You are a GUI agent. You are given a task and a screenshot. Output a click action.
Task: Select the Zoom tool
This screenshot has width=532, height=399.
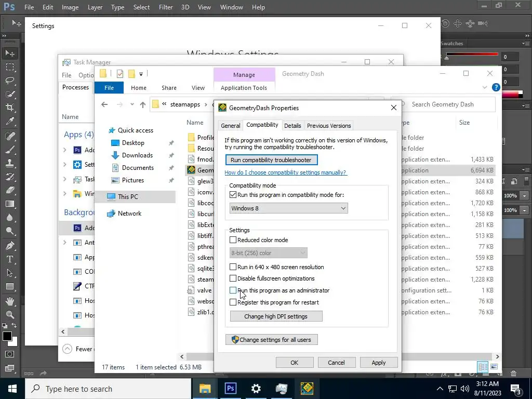click(10, 314)
